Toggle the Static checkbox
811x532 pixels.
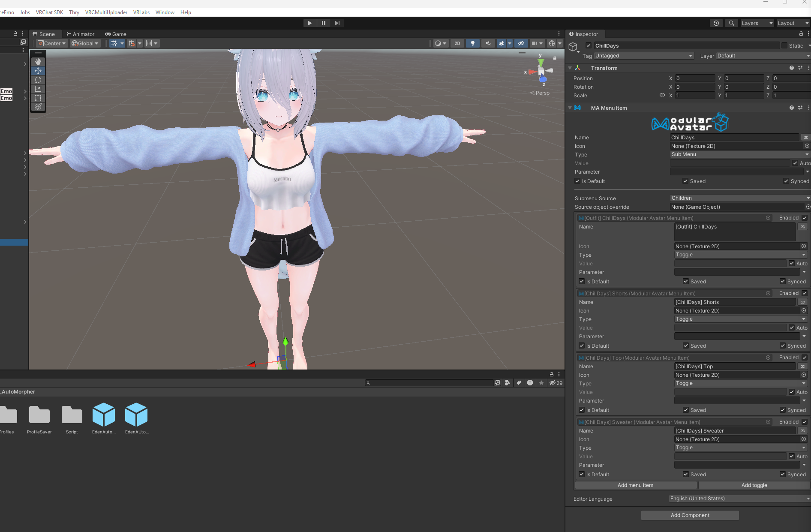pos(784,45)
